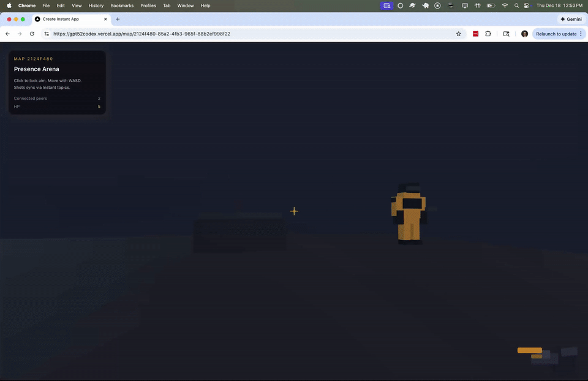Close the Create Instant App tab
Image resolution: width=588 pixels, height=381 pixels.
click(105, 19)
